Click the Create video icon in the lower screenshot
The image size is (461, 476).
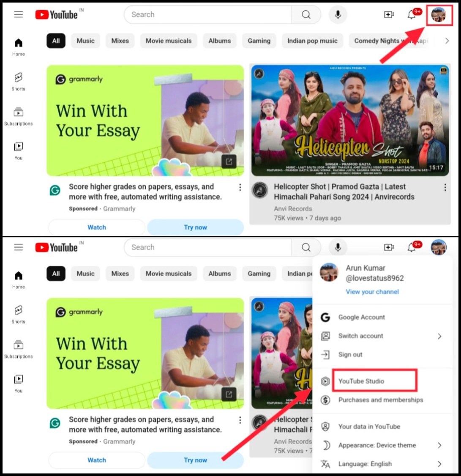coord(389,247)
